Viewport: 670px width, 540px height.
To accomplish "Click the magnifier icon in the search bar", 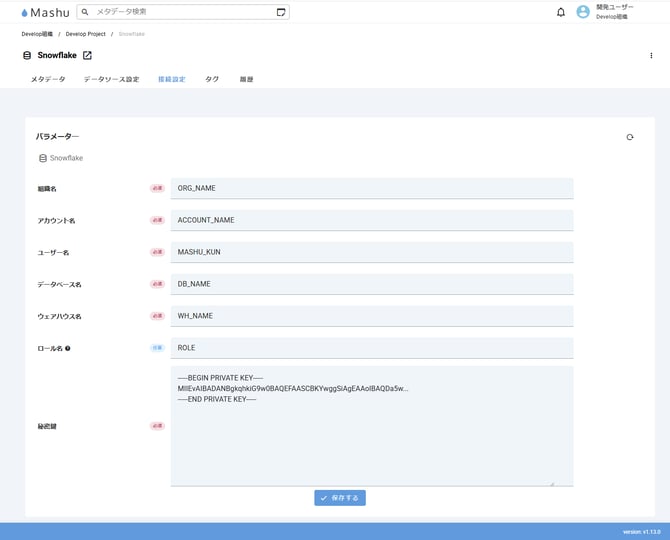I will [x=86, y=12].
